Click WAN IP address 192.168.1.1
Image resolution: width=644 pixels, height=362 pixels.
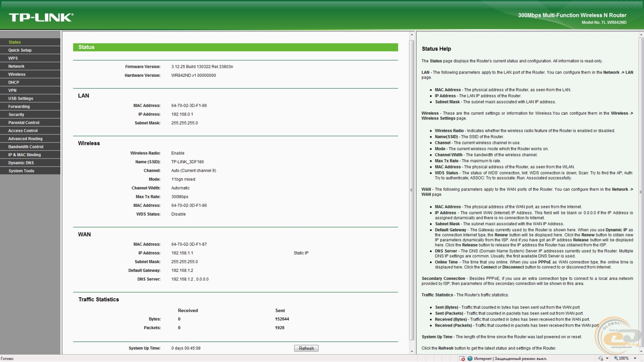(182, 253)
